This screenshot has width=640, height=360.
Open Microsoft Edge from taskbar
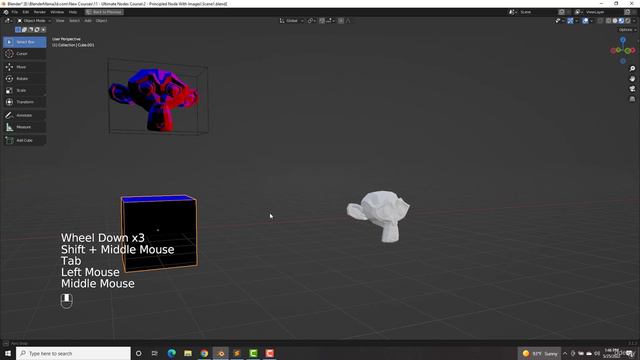171,353
